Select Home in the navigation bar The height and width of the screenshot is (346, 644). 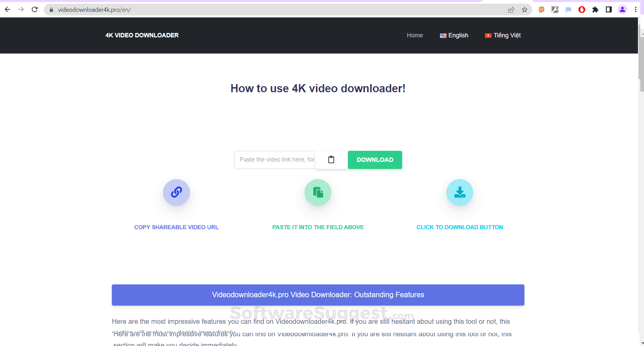(x=415, y=35)
